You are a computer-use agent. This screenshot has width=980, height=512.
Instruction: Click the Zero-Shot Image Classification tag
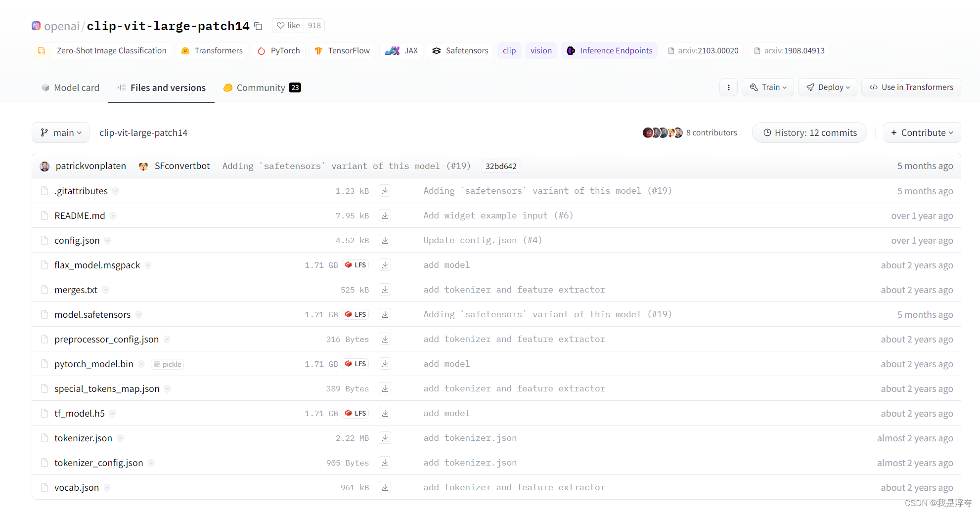pyautogui.click(x=102, y=51)
